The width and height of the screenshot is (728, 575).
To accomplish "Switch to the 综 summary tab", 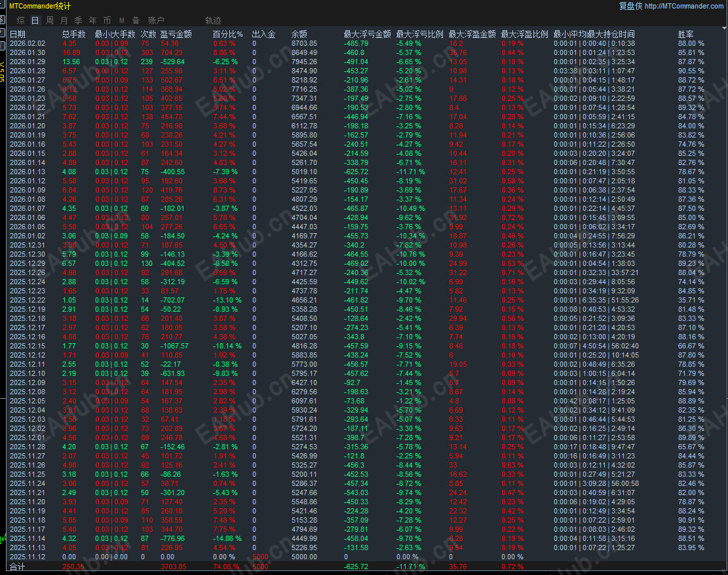I will 20,20.
